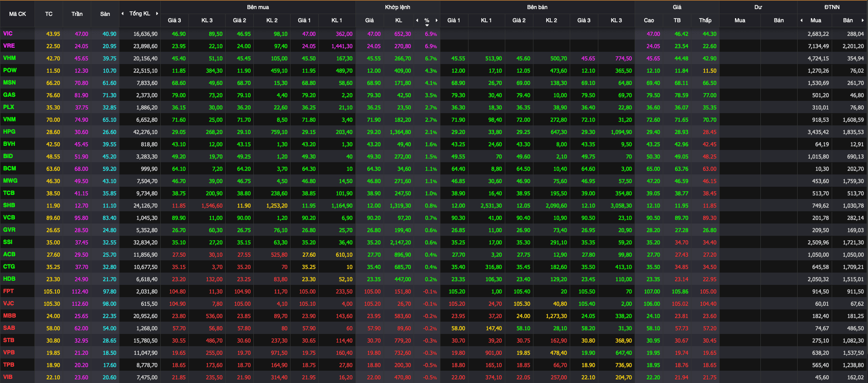Click Giá 3 header under Bên mua
This screenshot has height=383, width=868.
coord(174,20)
